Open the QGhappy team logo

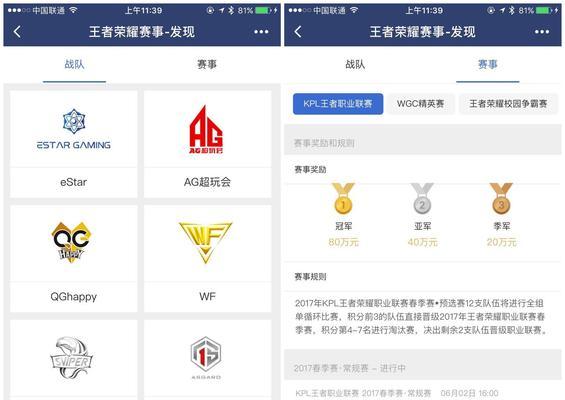pyautogui.click(x=71, y=241)
